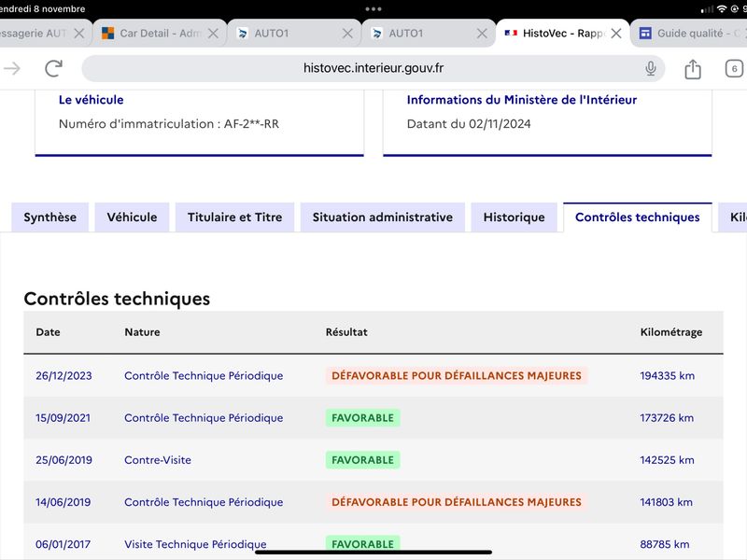
Task: Open the Historique report tab
Action: click(x=514, y=217)
